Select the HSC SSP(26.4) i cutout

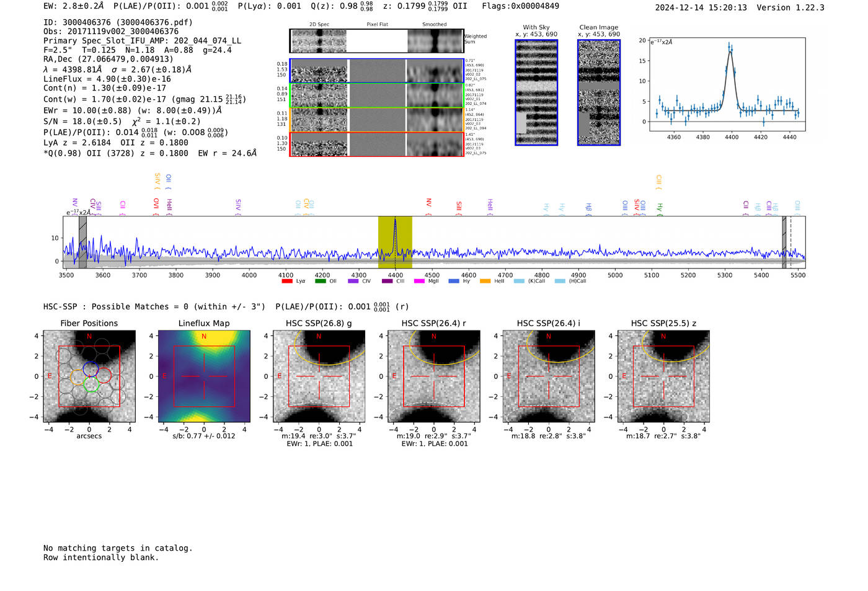click(x=549, y=376)
